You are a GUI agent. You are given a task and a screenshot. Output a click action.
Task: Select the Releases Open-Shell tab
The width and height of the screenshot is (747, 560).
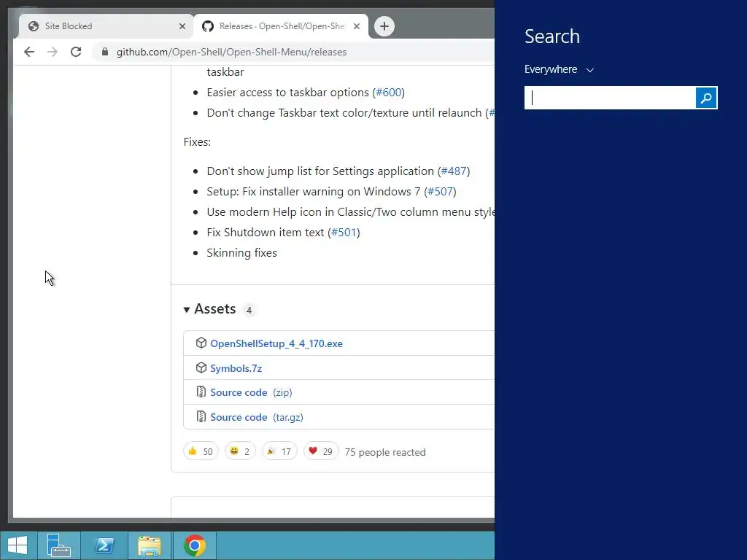click(281, 26)
